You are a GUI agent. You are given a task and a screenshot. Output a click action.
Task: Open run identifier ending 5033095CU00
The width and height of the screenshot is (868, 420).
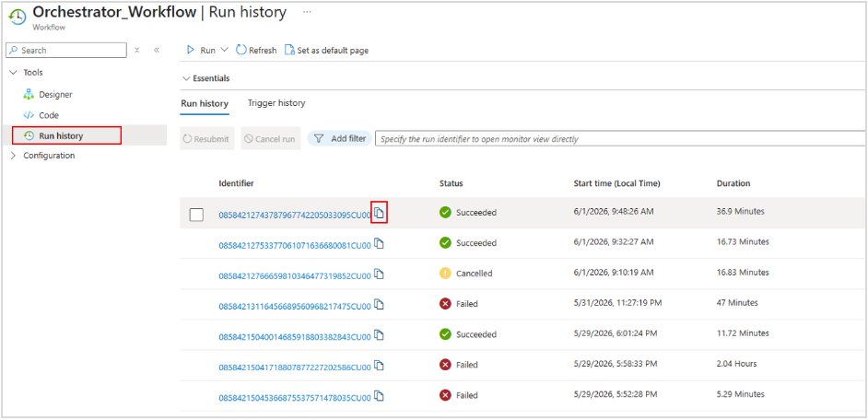coord(295,216)
